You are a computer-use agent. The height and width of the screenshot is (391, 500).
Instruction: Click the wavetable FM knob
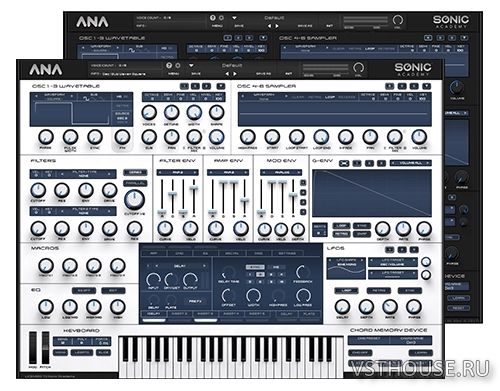(x=122, y=137)
